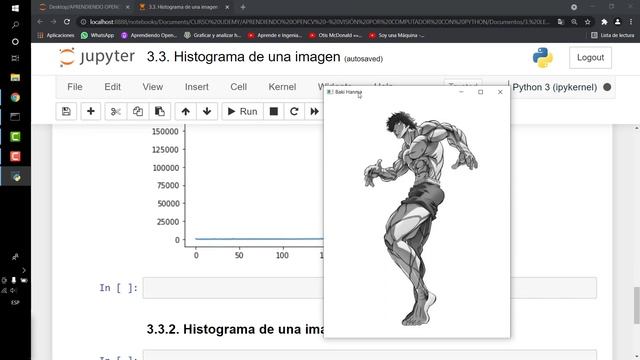The width and height of the screenshot is (640, 360).
Task: Close the 3.3 Histograma browser tab
Action: point(227,7)
